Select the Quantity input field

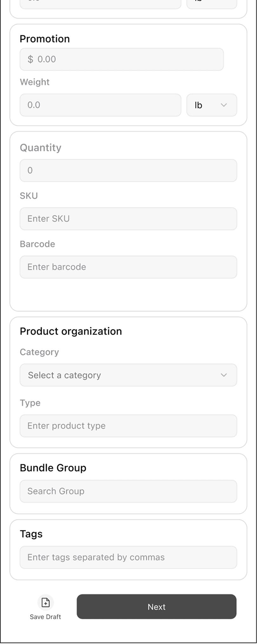[128, 170]
